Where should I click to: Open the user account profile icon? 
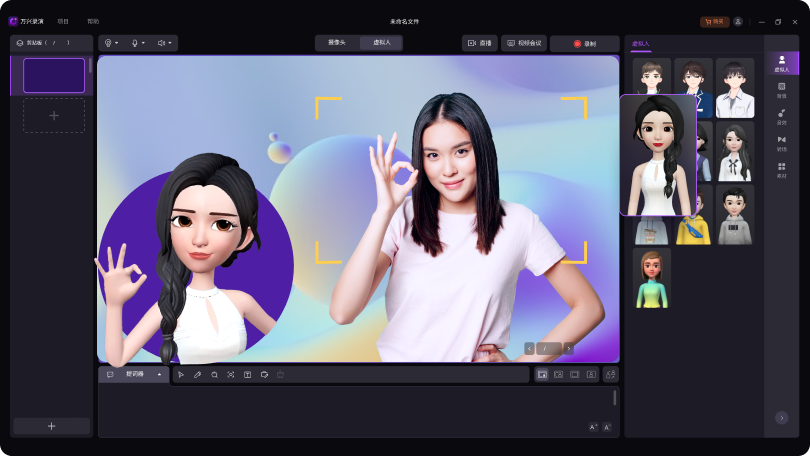pos(738,22)
